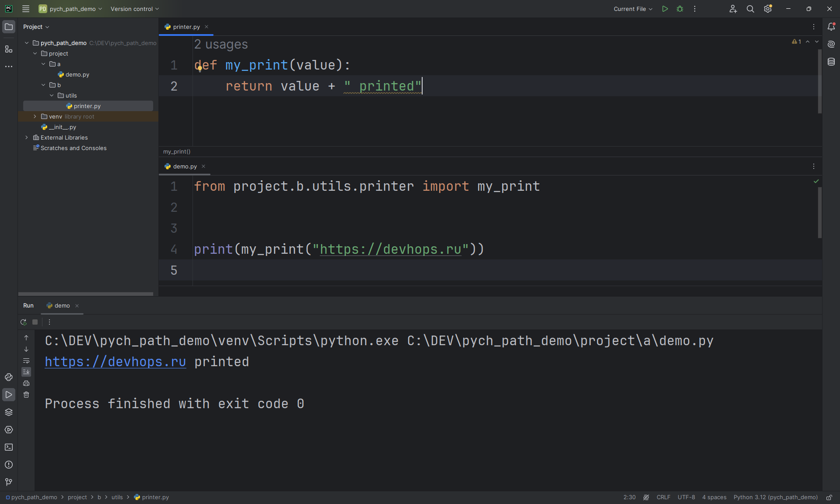
Task: Switch to demo.py editor tab
Action: pyautogui.click(x=184, y=166)
